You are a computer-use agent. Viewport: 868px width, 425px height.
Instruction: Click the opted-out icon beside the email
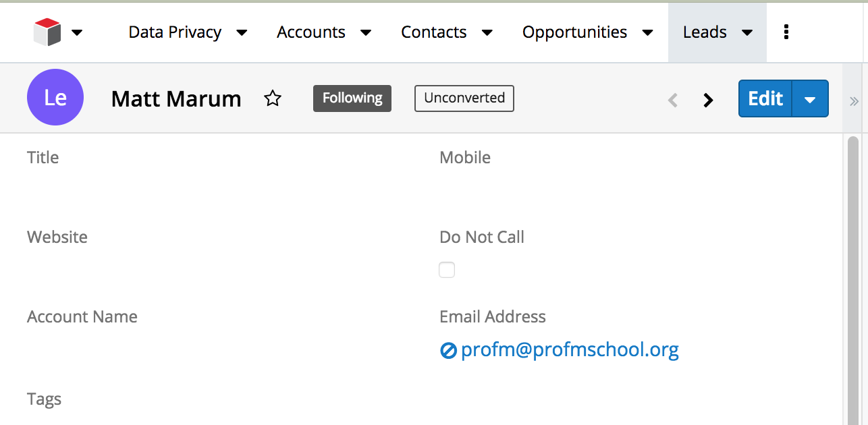coord(448,350)
